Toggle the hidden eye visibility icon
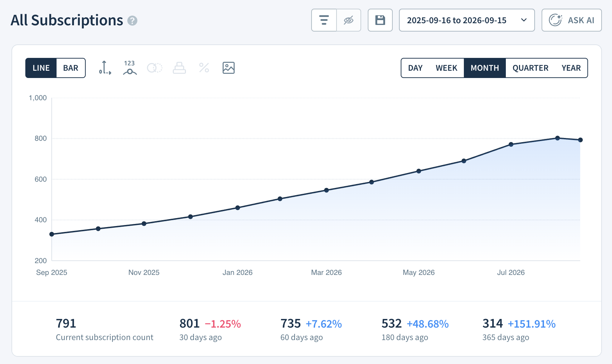Image resolution: width=612 pixels, height=364 pixels. coord(349,20)
